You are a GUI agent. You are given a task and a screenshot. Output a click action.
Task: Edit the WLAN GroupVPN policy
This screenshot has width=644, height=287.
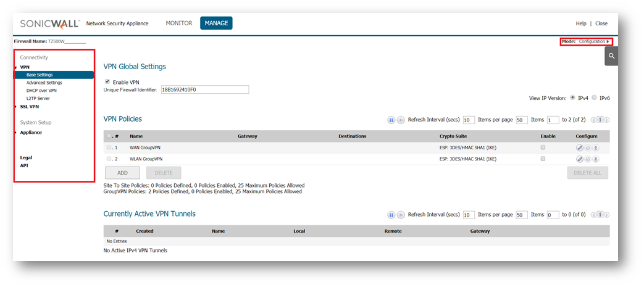[580, 159]
